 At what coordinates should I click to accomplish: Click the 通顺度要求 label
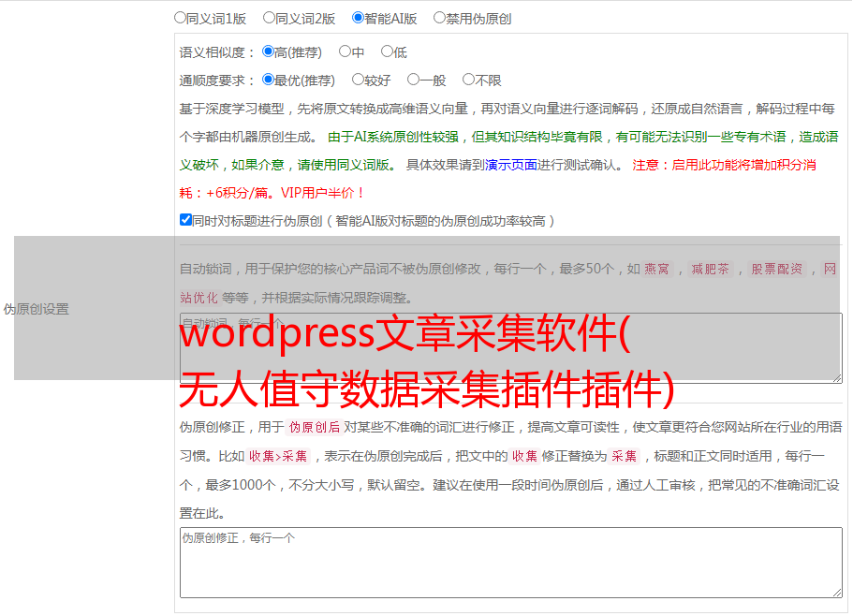216,81
